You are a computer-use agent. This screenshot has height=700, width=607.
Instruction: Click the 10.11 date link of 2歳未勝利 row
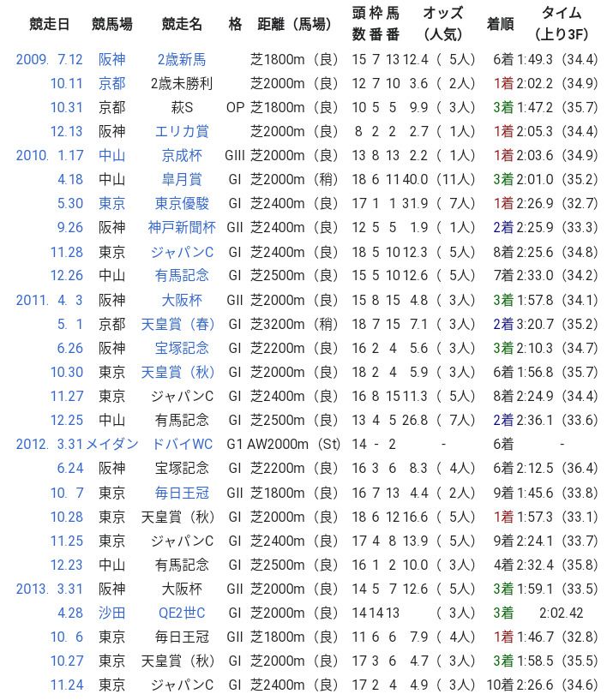pyautogui.click(x=67, y=83)
